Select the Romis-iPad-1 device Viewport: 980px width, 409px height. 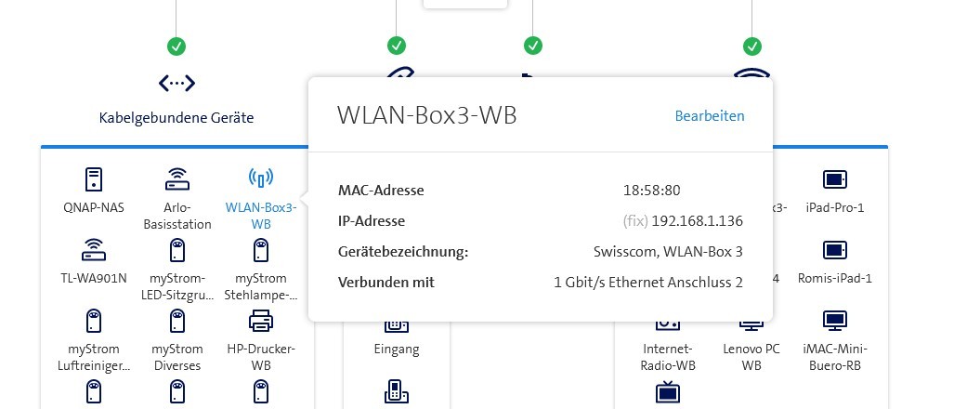(x=834, y=250)
